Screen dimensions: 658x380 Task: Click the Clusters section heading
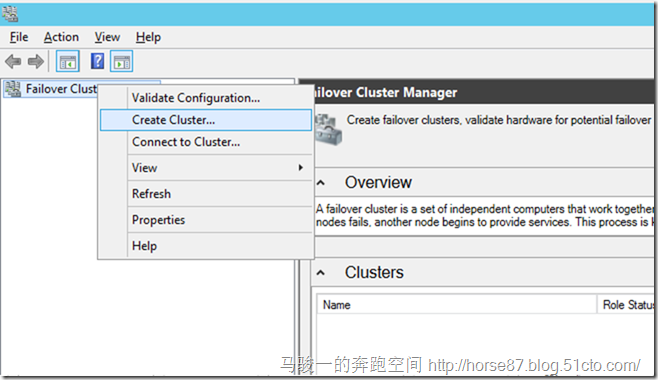pyautogui.click(x=374, y=273)
